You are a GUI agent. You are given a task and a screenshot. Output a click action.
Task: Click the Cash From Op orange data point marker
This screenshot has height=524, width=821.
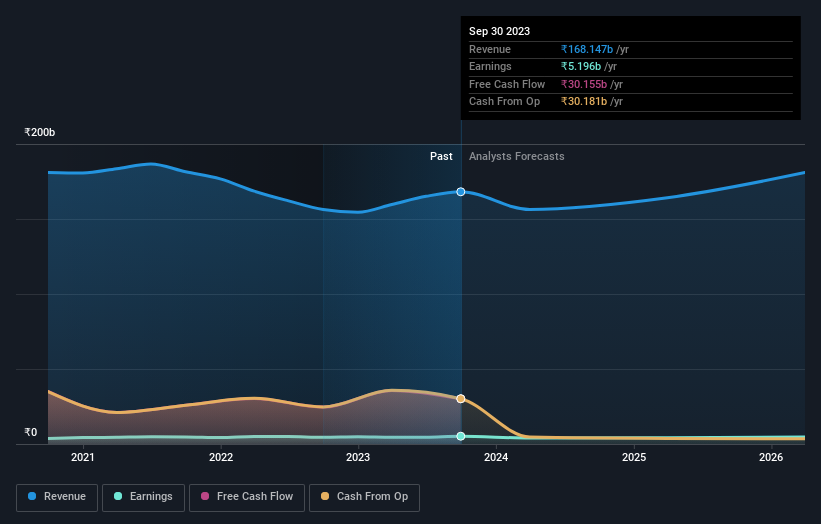pos(461,399)
